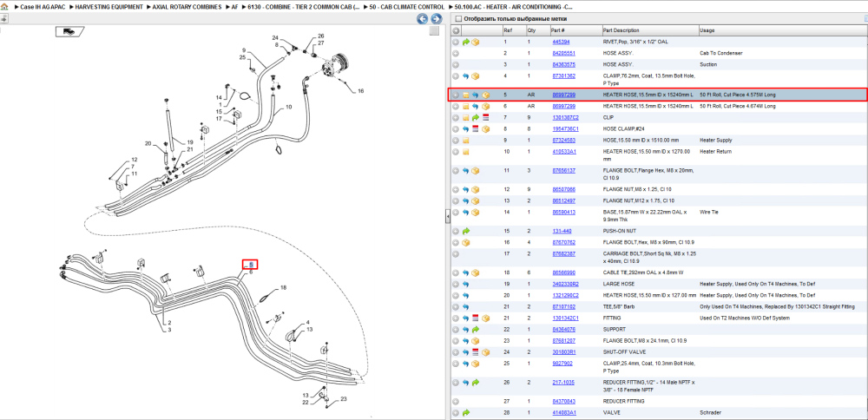868x420 pixels.
Task: Click the green arrow icon in row 26
Action: pyautogui.click(x=476, y=383)
